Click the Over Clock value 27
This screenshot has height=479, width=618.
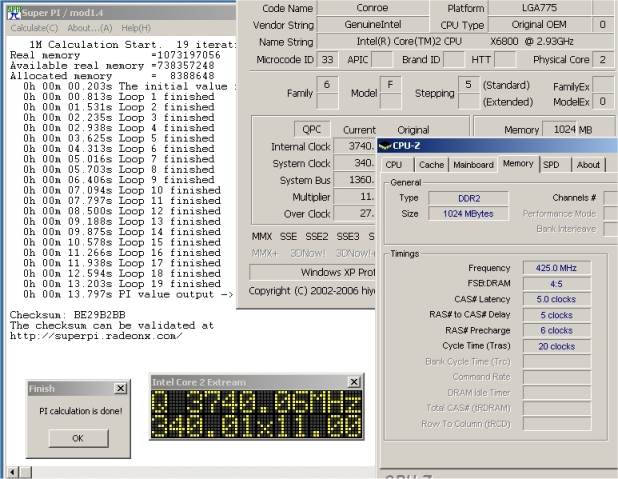355,214
